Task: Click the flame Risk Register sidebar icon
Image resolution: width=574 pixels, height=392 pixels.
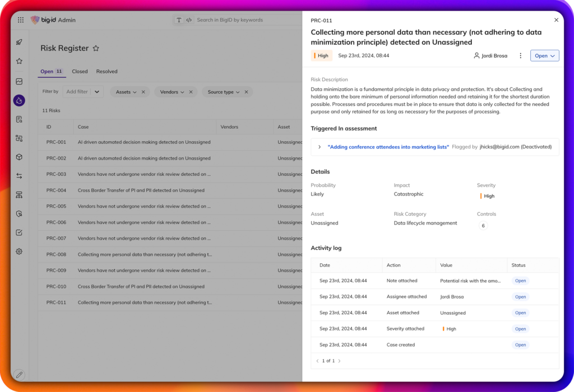Action: pyautogui.click(x=19, y=101)
